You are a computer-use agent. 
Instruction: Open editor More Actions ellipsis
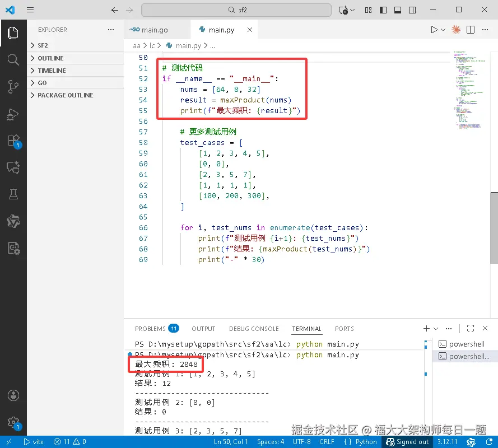tap(485, 30)
